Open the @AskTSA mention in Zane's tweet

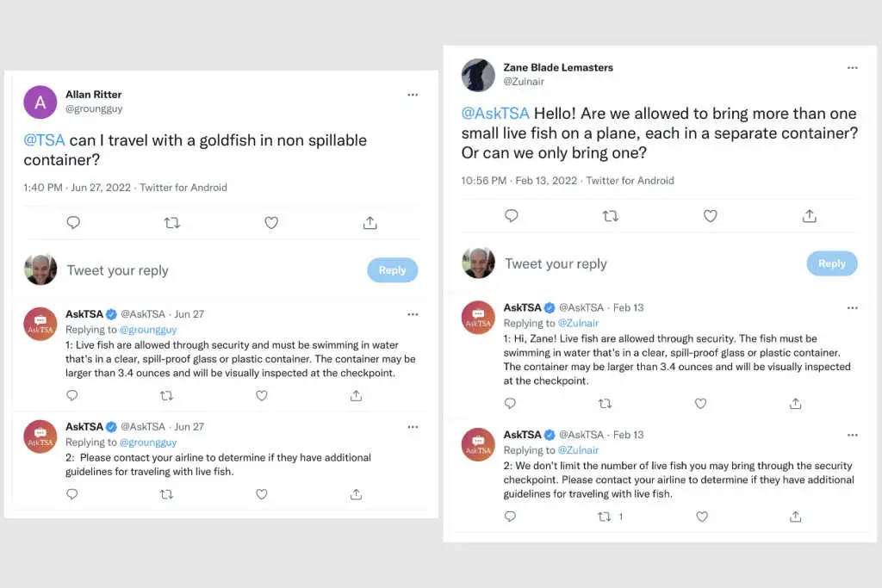495,114
